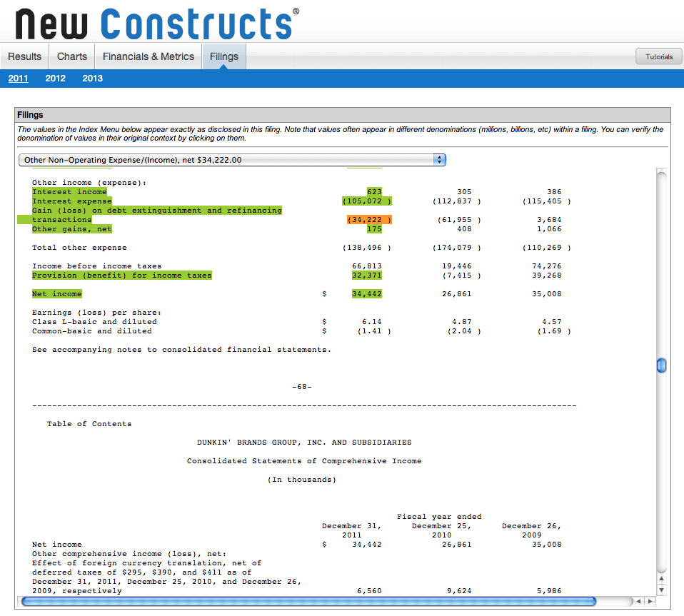Click the dropdown stepper arrows on the index menu
The width and height of the screenshot is (684, 616).
click(x=439, y=160)
